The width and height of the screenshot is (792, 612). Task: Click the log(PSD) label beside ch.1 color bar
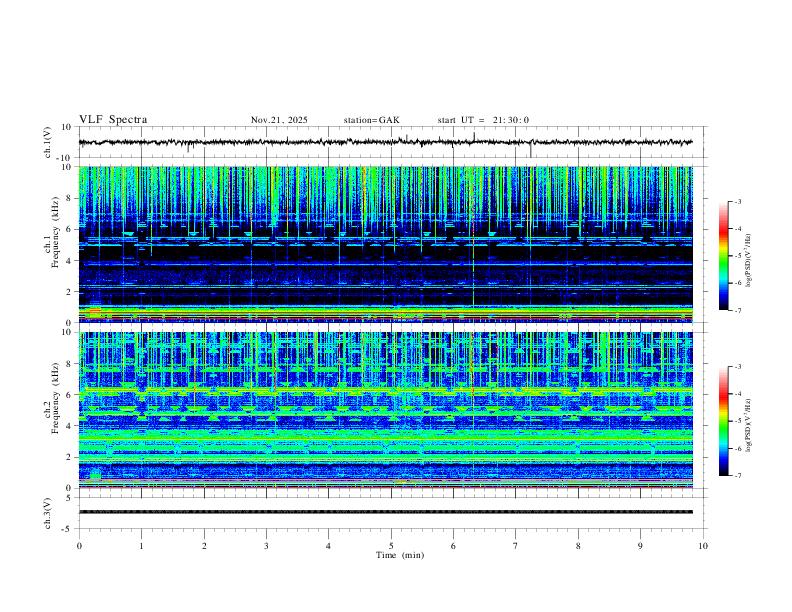click(x=749, y=261)
